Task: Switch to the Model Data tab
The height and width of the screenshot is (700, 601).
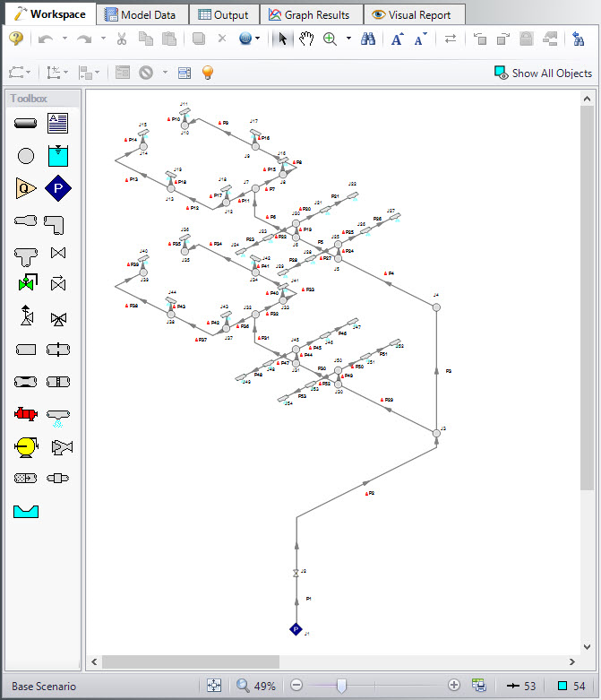Action: pyautogui.click(x=142, y=14)
